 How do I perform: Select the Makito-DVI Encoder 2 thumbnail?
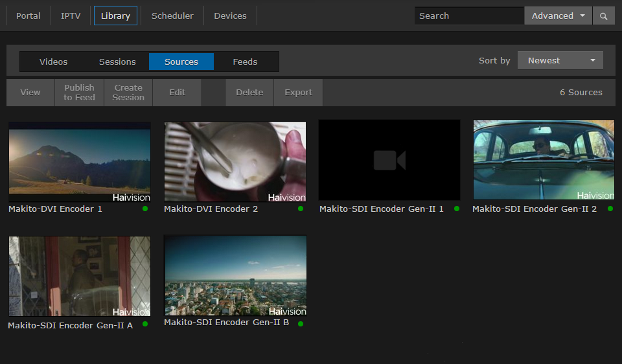[235, 162]
